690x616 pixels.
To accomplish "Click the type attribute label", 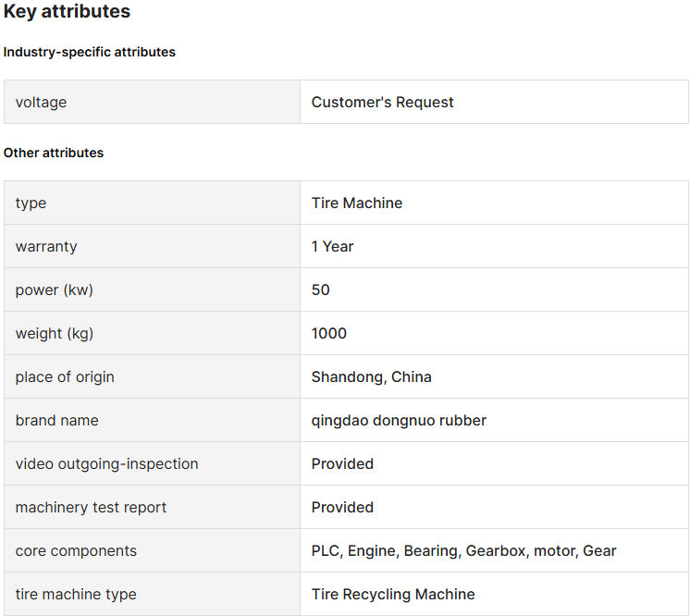I will [31, 203].
